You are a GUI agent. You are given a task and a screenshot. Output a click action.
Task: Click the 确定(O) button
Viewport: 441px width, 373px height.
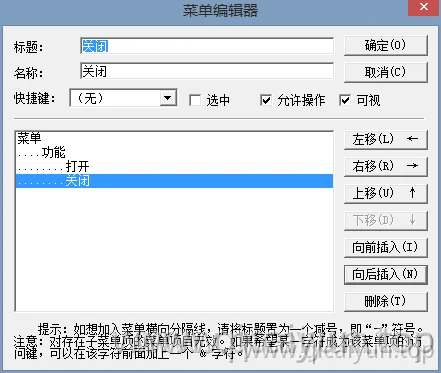click(x=385, y=45)
